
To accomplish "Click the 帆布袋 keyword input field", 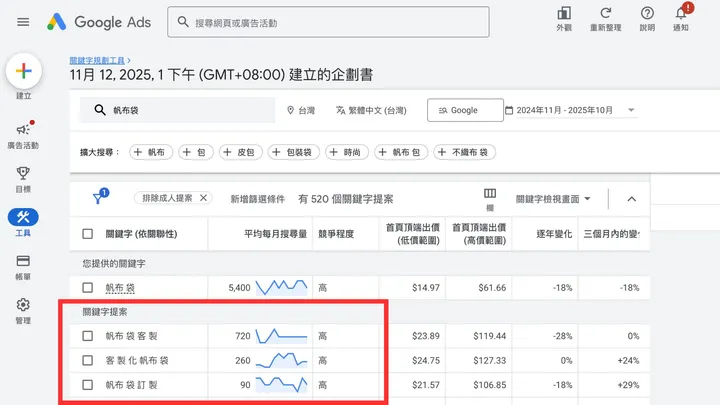I will 177,110.
